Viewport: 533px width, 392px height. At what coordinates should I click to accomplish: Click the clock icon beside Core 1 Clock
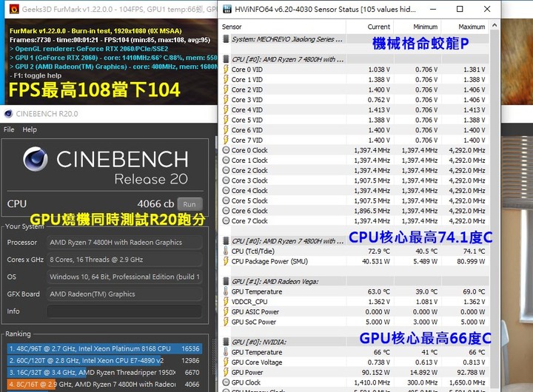click(x=226, y=160)
